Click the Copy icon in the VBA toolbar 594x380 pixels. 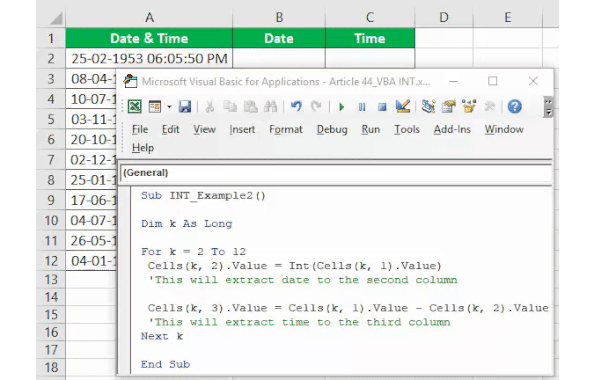[230, 107]
